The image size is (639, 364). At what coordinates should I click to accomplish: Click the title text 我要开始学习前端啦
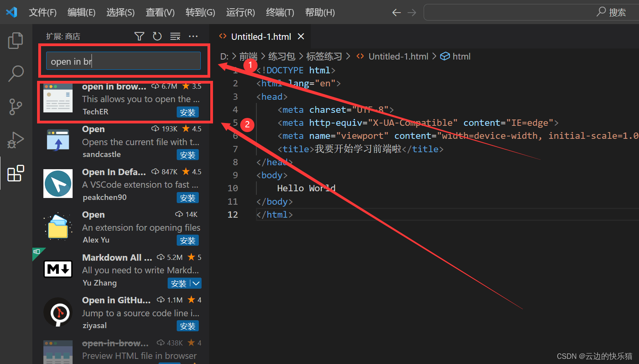[x=358, y=149]
